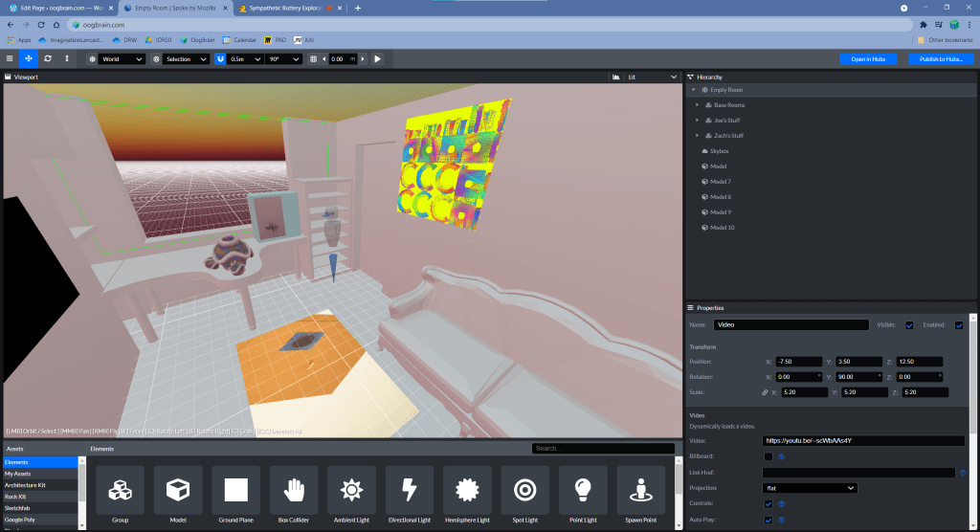Open the Projection dropdown set to flat
980x532 pixels.
[x=809, y=488]
